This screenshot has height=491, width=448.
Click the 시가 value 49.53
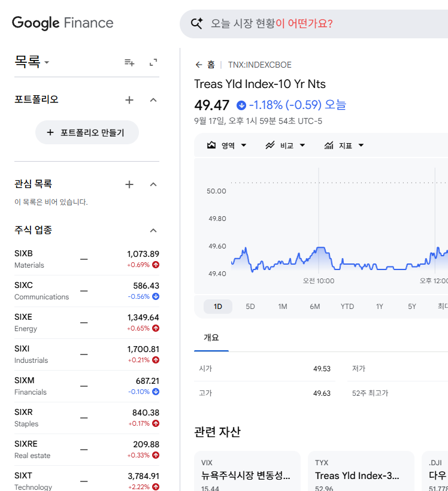322,369
